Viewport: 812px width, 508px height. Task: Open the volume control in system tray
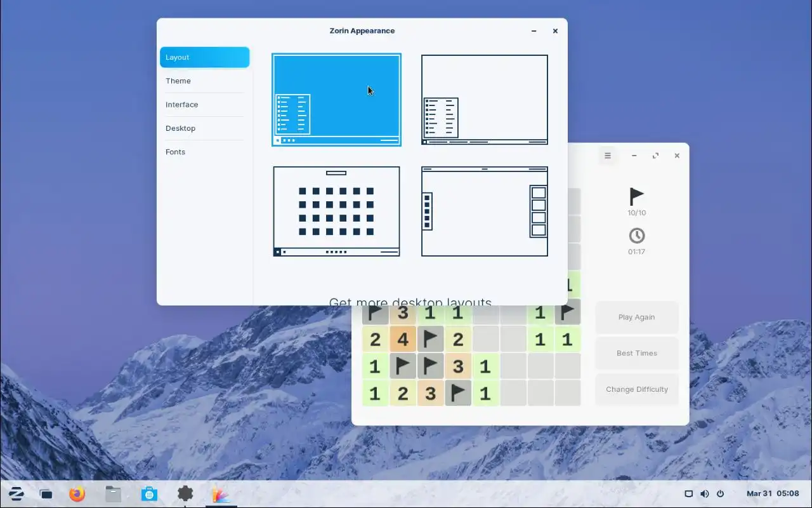(x=704, y=493)
